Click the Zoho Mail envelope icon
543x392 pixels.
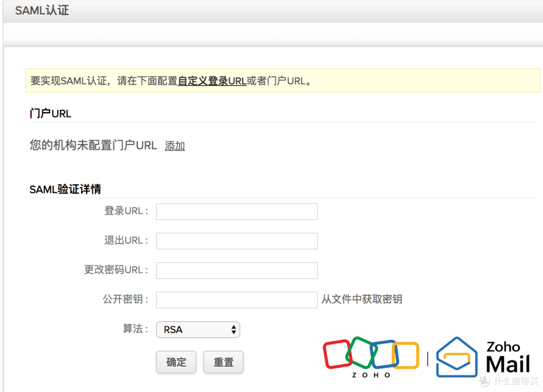[x=457, y=357]
